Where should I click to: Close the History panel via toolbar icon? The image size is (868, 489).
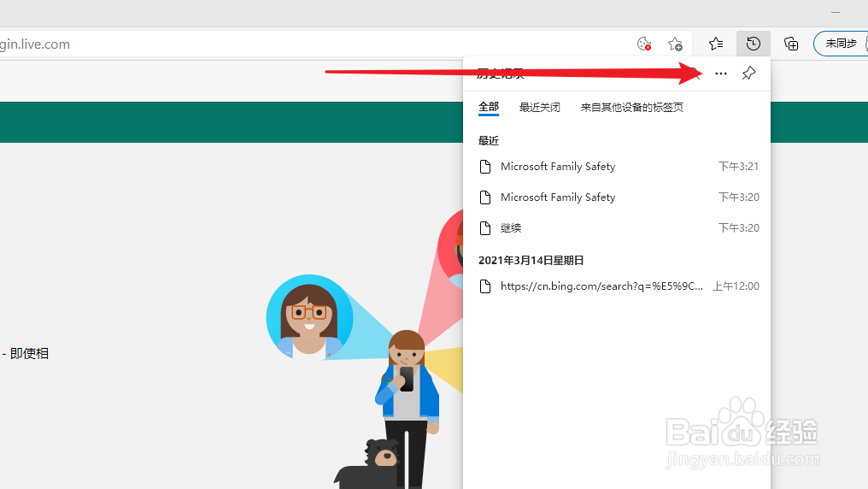pyautogui.click(x=754, y=44)
